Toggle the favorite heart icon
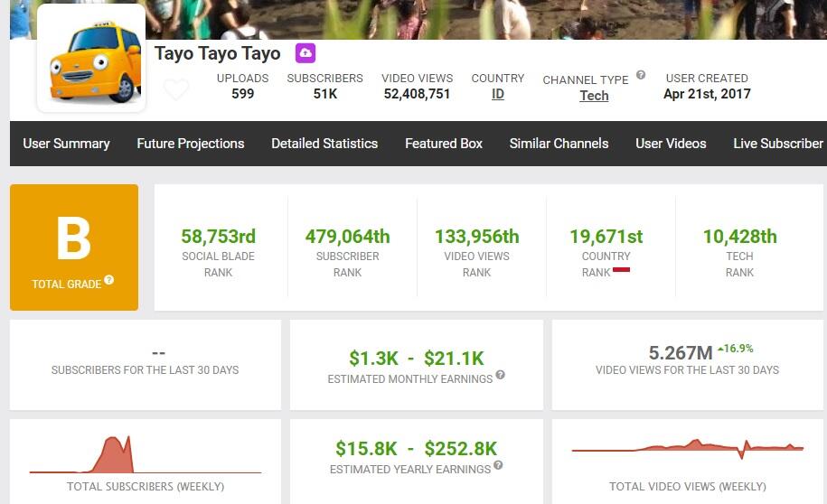827x504 pixels. tap(176, 89)
